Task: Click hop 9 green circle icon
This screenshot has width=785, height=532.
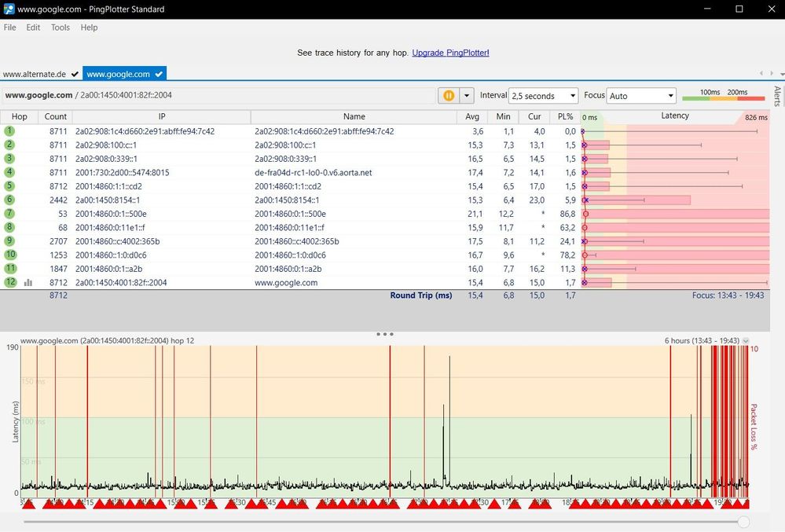Action: [x=9, y=241]
